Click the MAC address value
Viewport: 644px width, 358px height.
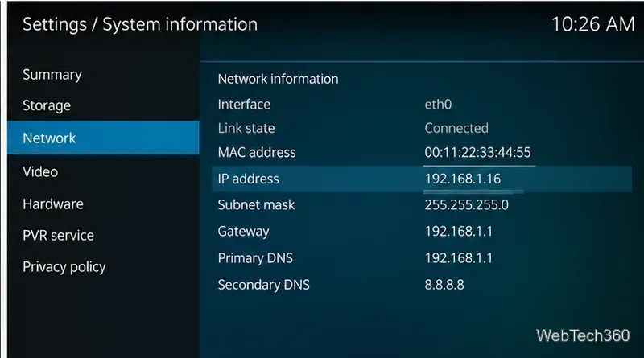477,152
